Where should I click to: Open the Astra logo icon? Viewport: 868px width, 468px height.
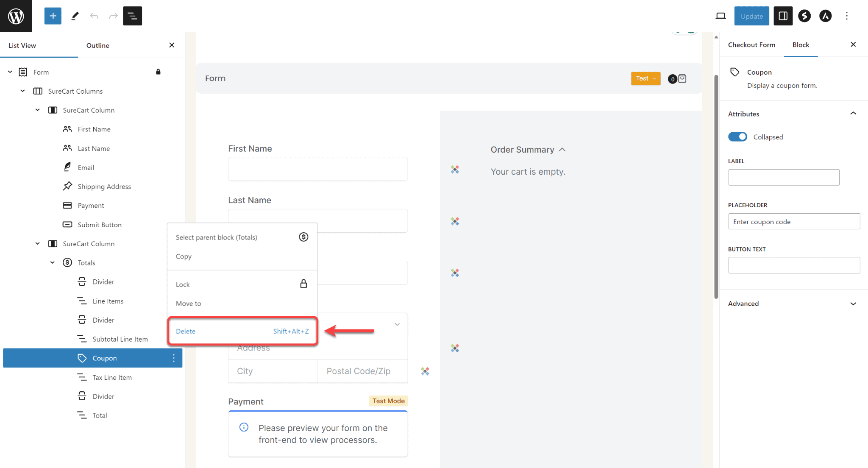[x=825, y=16]
